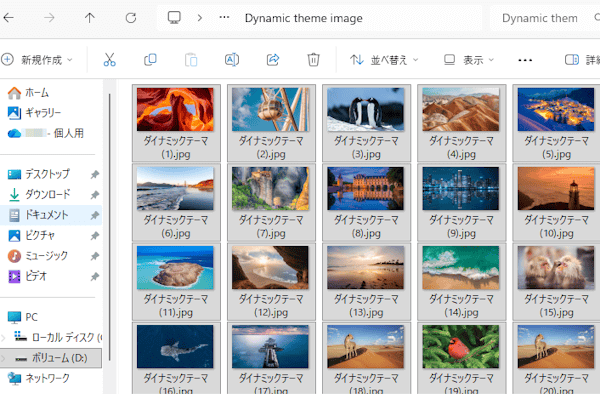
Task: Select ダイナミックテーマ (4).jpg mountains image
Action: (x=461, y=123)
